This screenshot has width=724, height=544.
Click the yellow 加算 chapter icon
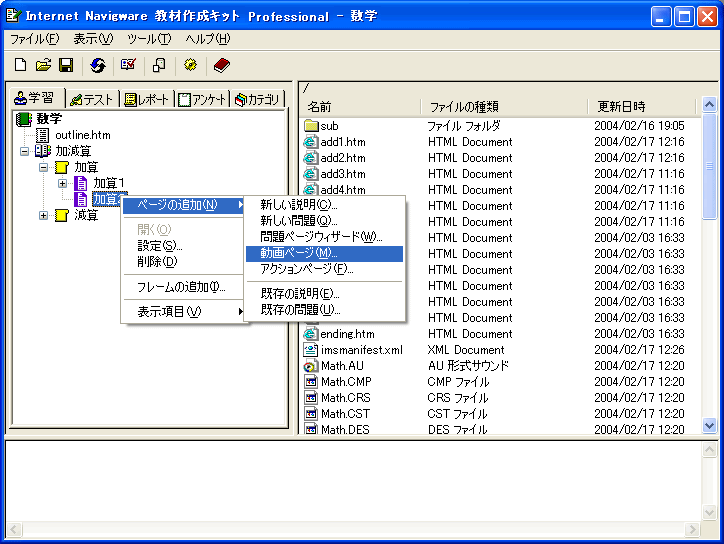[x=62, y=167]
